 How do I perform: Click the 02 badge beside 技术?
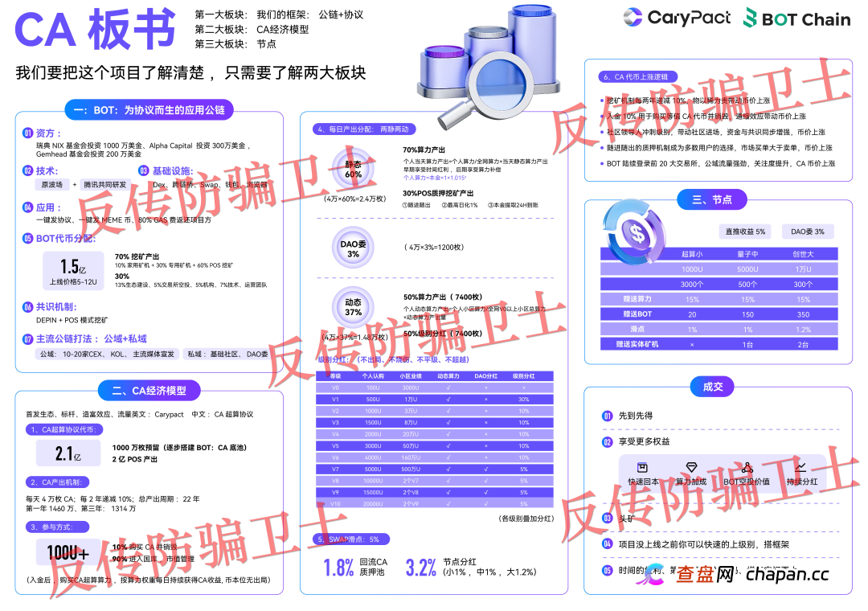click(27, 170)
